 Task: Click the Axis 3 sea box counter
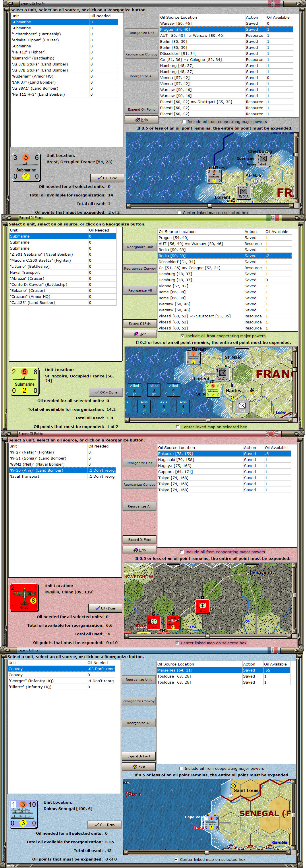(x=164, y=406)
